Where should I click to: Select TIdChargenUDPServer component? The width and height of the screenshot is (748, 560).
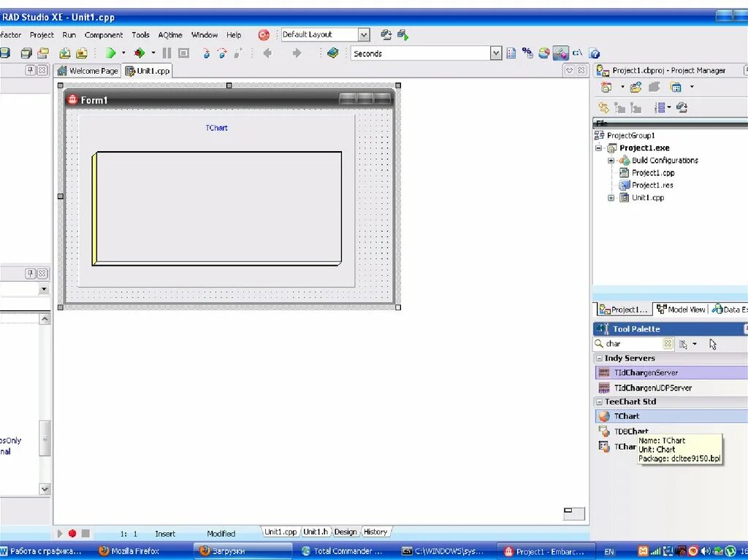(x=671, y=388)
